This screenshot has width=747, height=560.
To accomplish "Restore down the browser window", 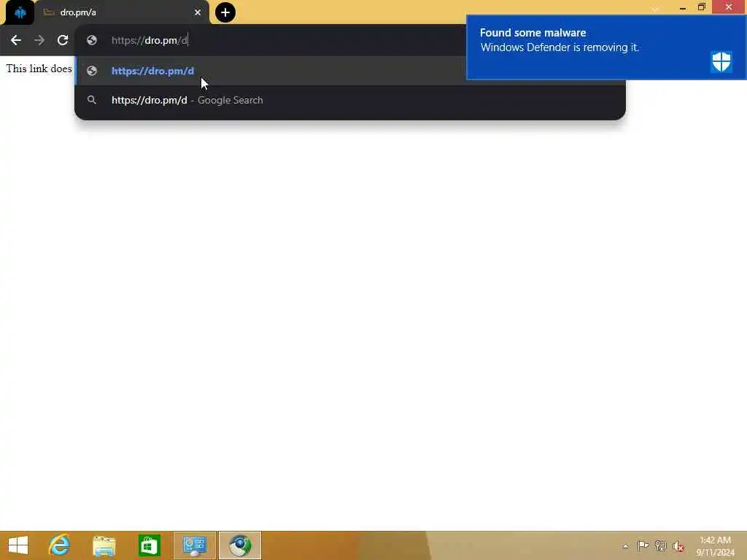I will pyautogui.click(x=701, y=7).
